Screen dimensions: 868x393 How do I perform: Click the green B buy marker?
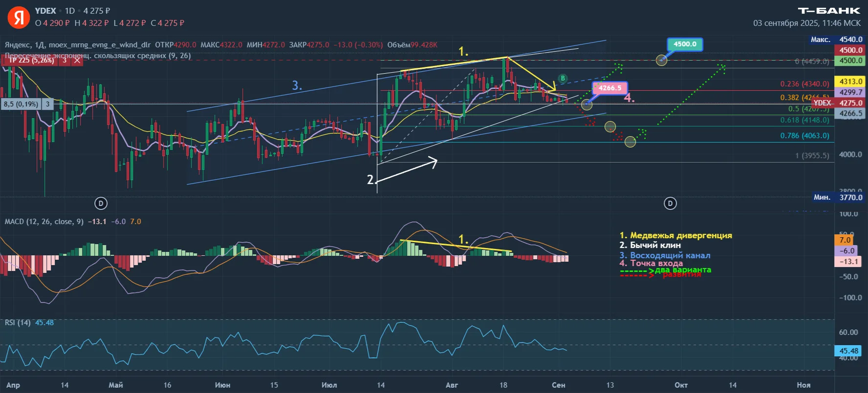pyautogui.click(x=563, y=78)
